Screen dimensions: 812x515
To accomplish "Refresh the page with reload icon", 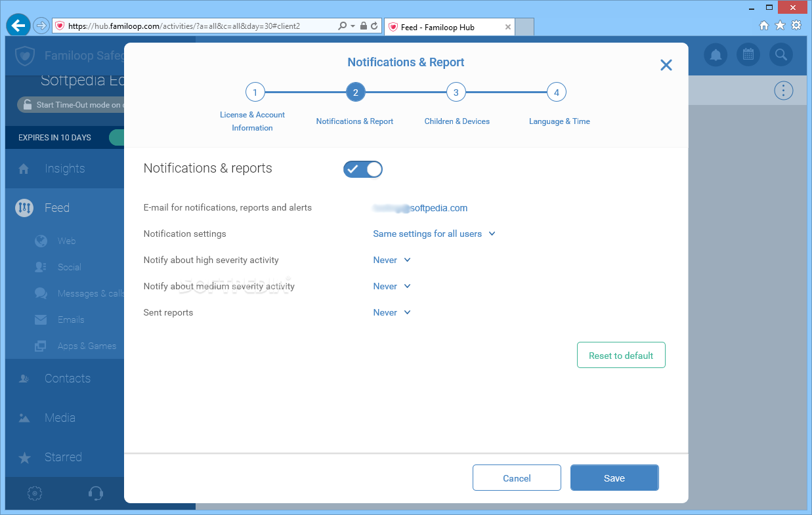I will coord(374,26).
